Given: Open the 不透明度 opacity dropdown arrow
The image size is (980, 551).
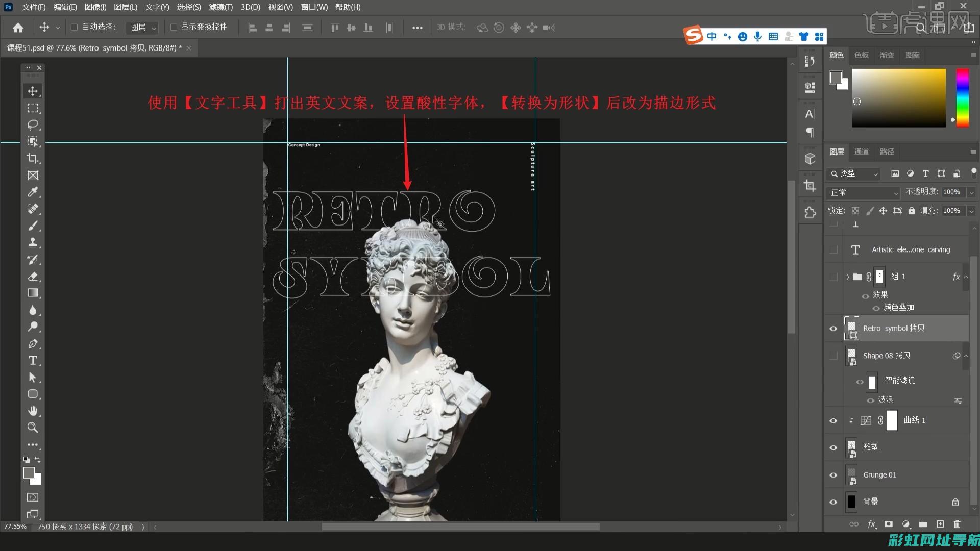Looking at the screenshot, I should pyautogui.click(x=971, y=192).
